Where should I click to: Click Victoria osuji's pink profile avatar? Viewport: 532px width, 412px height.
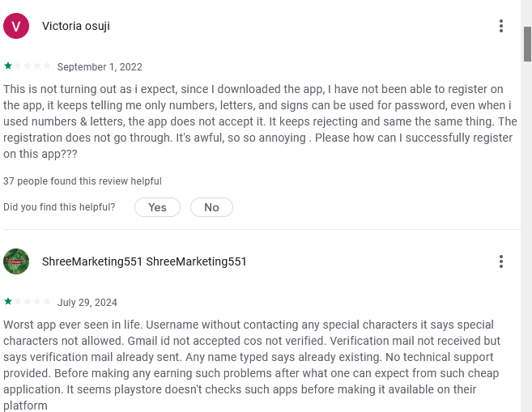pyautogui.click(x=16, y=26)
